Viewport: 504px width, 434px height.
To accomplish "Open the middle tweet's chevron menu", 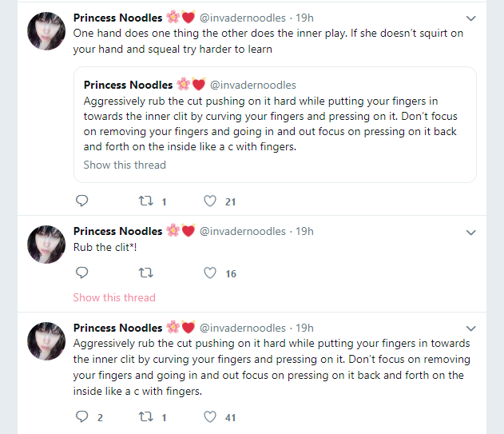I will [x=470, y=233].
